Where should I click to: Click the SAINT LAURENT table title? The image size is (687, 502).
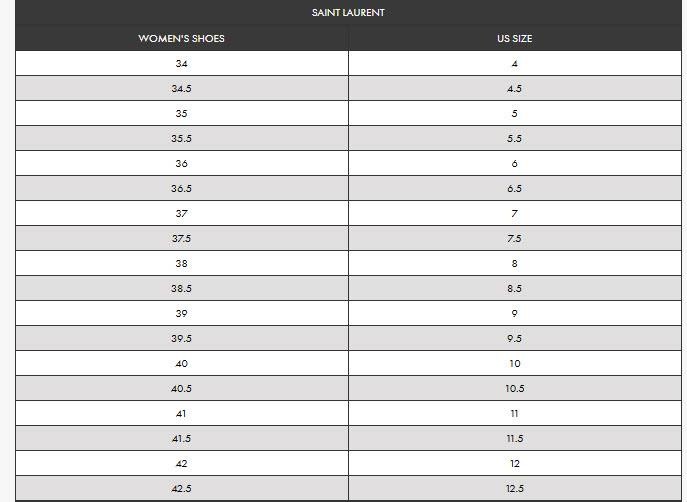(348, 13)
